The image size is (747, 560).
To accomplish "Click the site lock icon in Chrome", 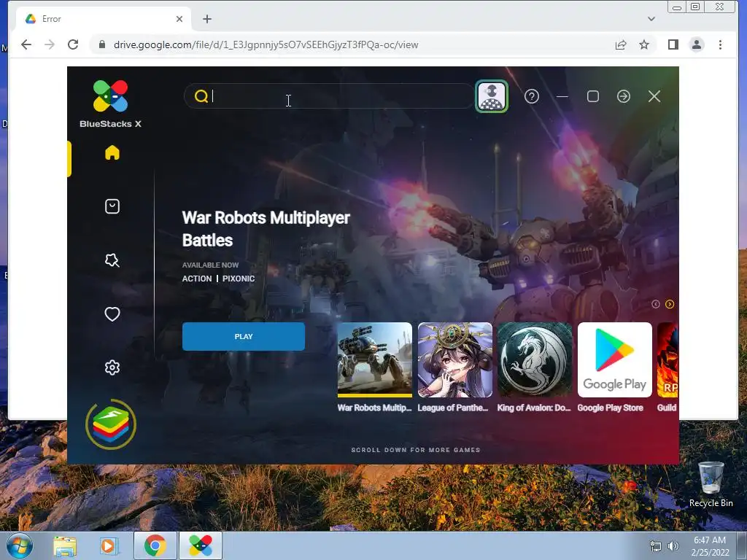I will tap(101, 44).
